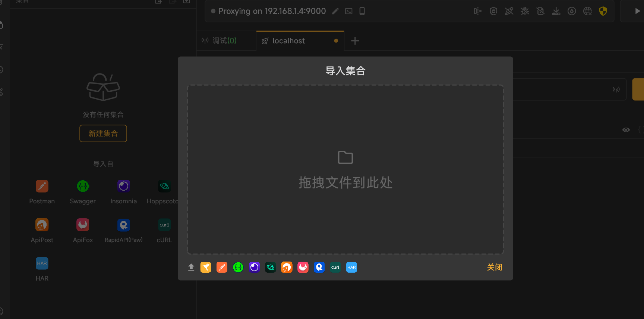Choose ApiPost orange icon in import dialog footer
Image resolution: width=644 pixels, height=319 pixels.
point(287,267)
